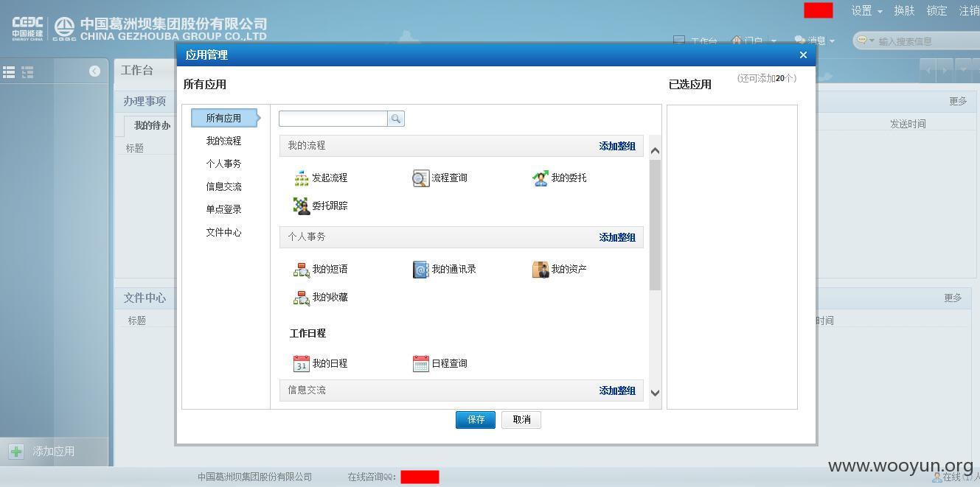Viewport: 980px width, 487px height.
Task: Choose the 我的委托 app icon
Action: coord(541,178)
